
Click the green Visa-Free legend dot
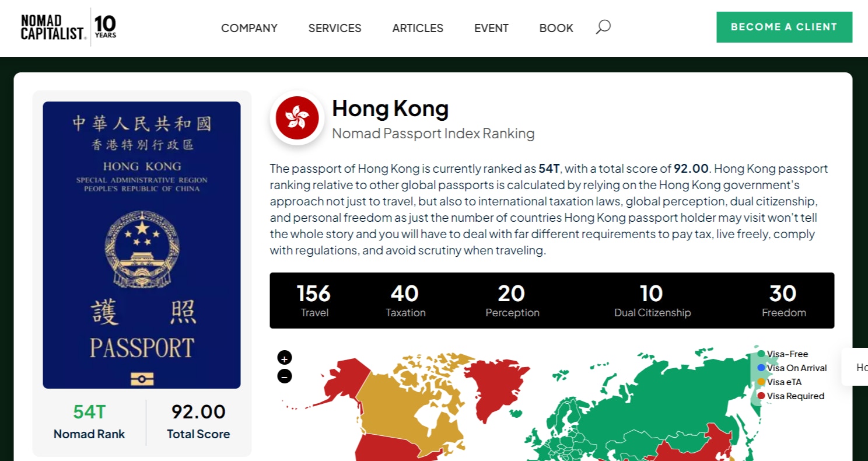click(x=761, y=354)
